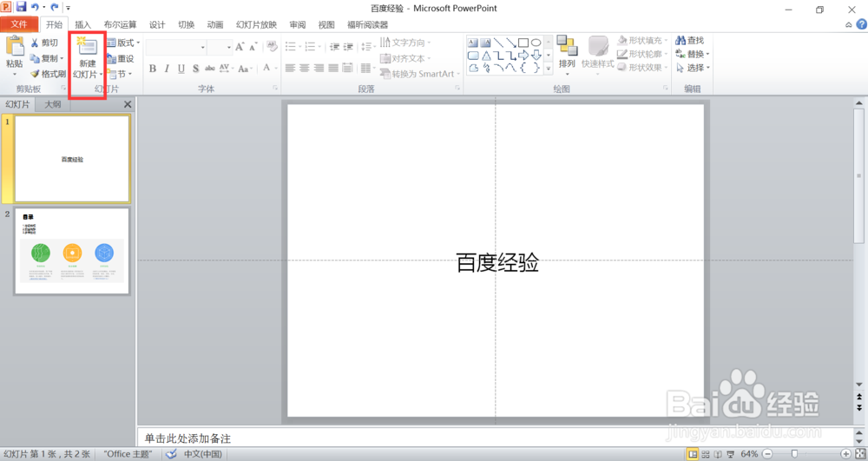The width and height of the screenshot is (868, 461).
Task: Toggle Italic formatting
Action: pyautogui.click(x=167, y=69)
